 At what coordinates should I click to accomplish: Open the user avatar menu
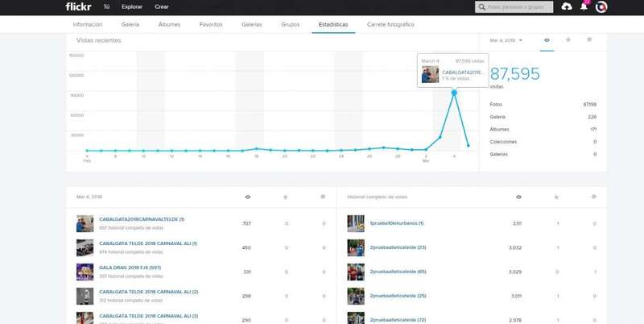point(601,6)
